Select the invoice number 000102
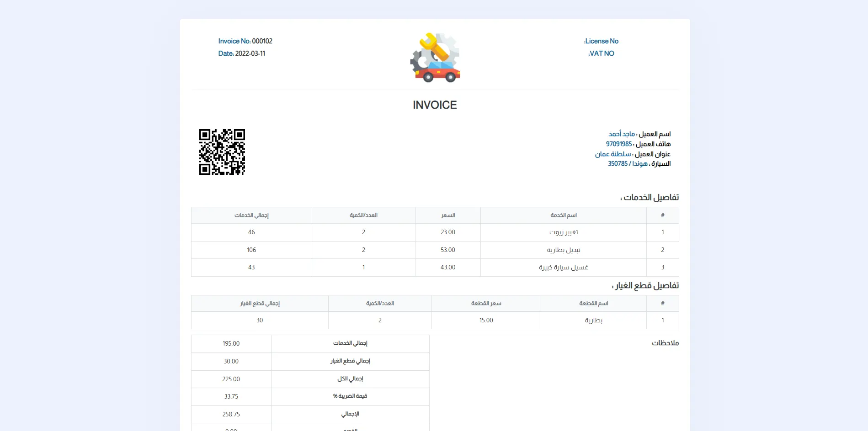 coord(262,41)
